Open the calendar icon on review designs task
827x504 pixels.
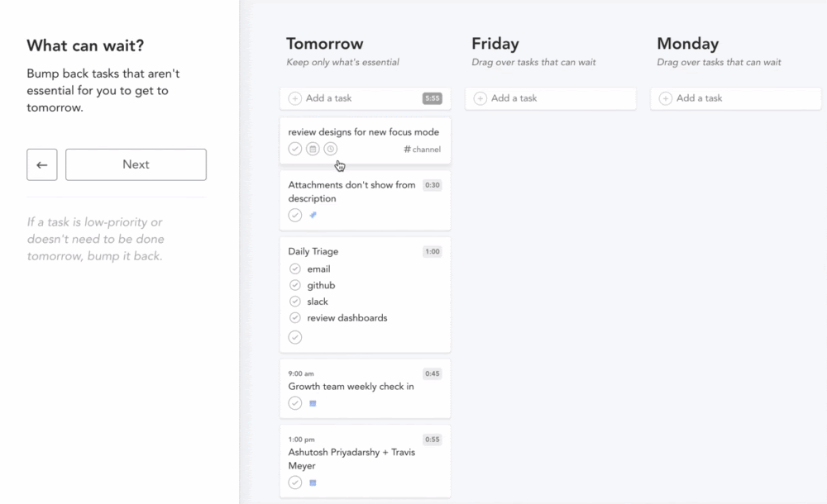pyautogui.click(x=313, y=149)
